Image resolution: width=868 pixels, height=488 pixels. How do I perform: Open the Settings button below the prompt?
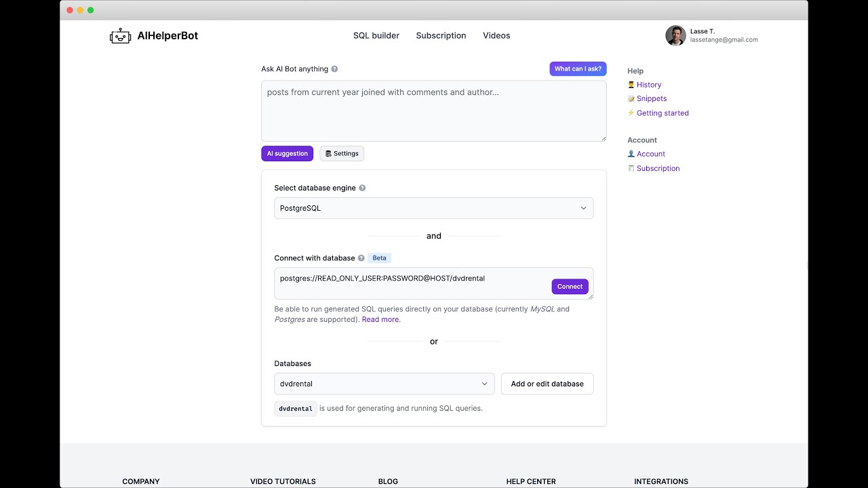coord(342,154)
